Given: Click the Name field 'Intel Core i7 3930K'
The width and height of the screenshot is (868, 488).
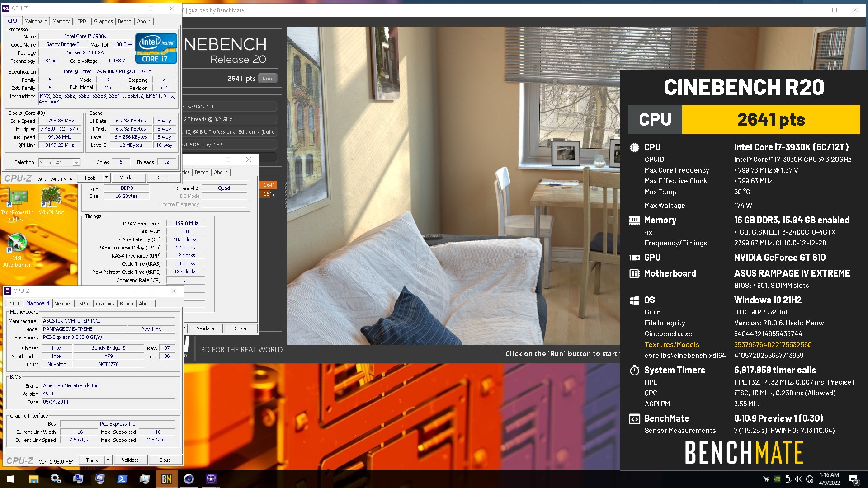Looking at the screenshot, I should tap(85, 36).
